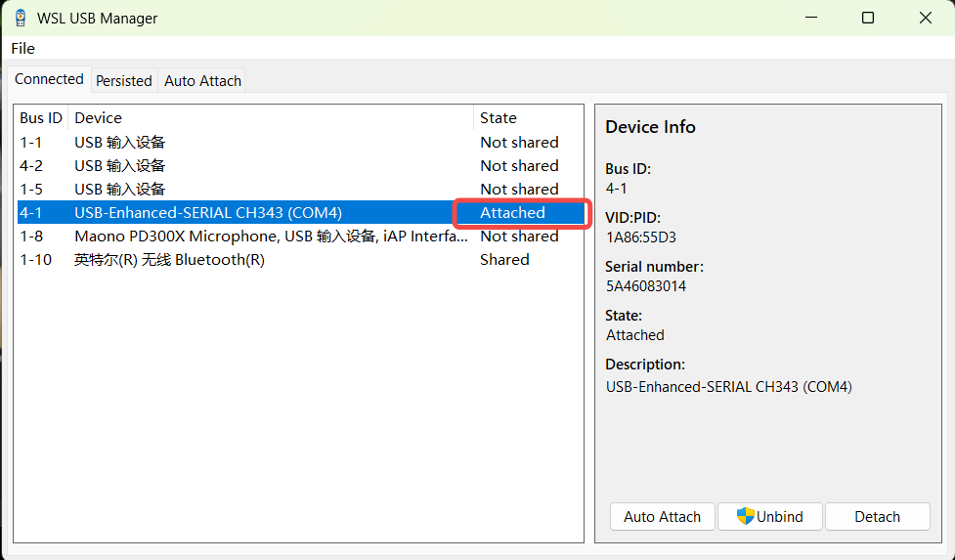Click the Auto Attach button
Viewport: 955px width, 560px height.
tap(662, 517)
